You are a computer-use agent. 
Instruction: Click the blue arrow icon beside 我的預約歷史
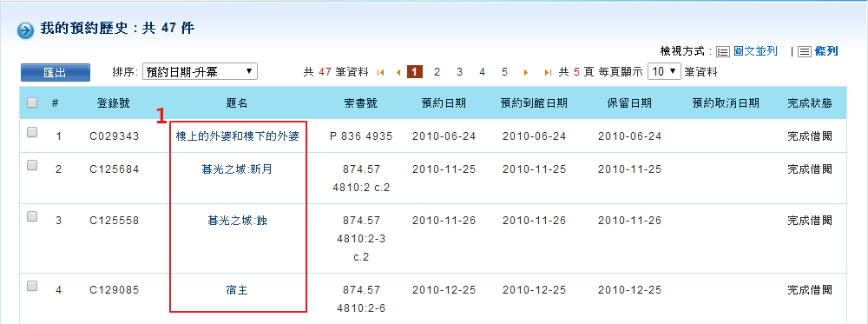point(25,30)
